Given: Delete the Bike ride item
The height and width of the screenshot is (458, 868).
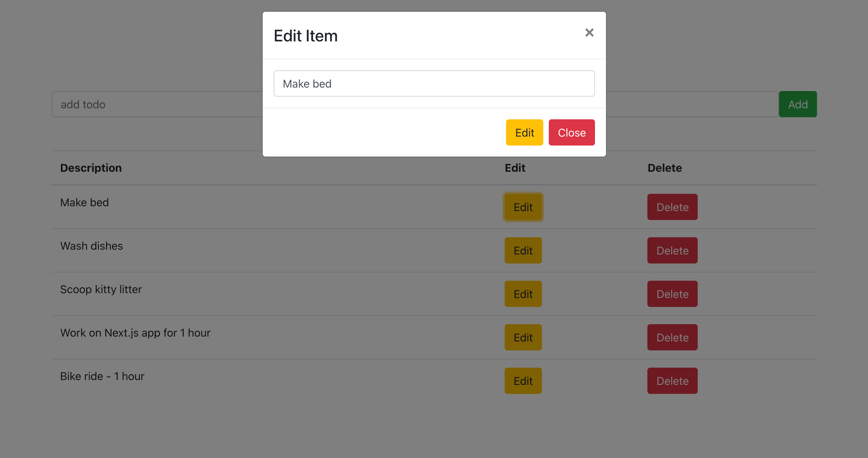Looking at the screenshot, I should click(x=672, y=381).
